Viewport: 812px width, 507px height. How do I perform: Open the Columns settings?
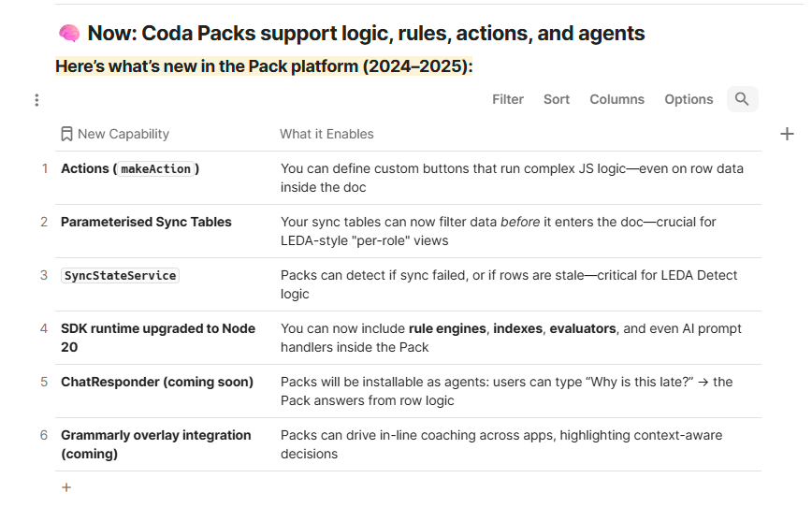pyautogui.click(x=616, y=99)
